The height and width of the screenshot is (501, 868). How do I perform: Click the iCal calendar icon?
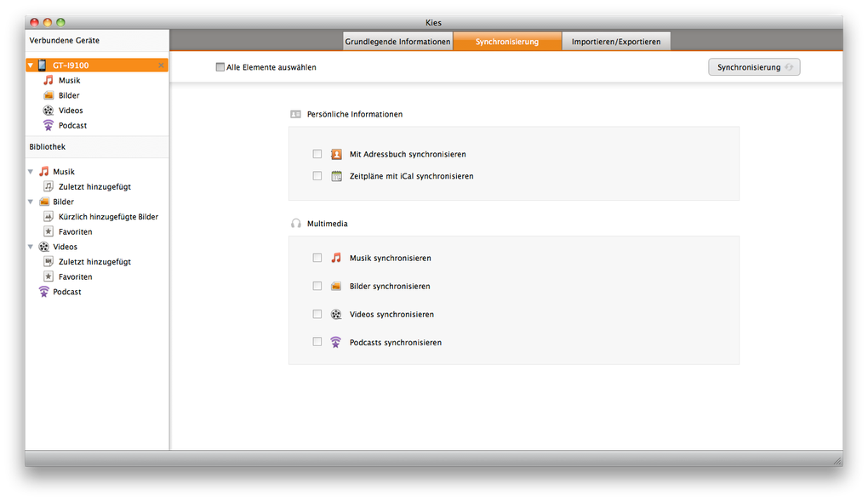[x=336, y=176]
